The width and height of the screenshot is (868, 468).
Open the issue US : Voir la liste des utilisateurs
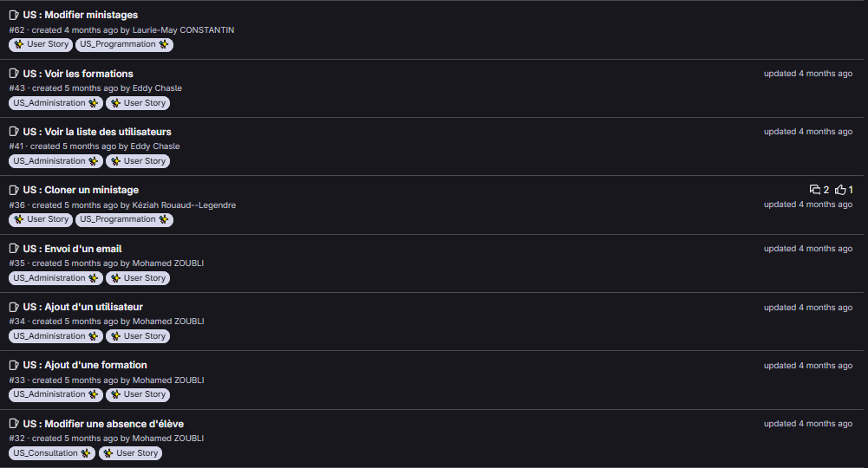coord(97,132)
